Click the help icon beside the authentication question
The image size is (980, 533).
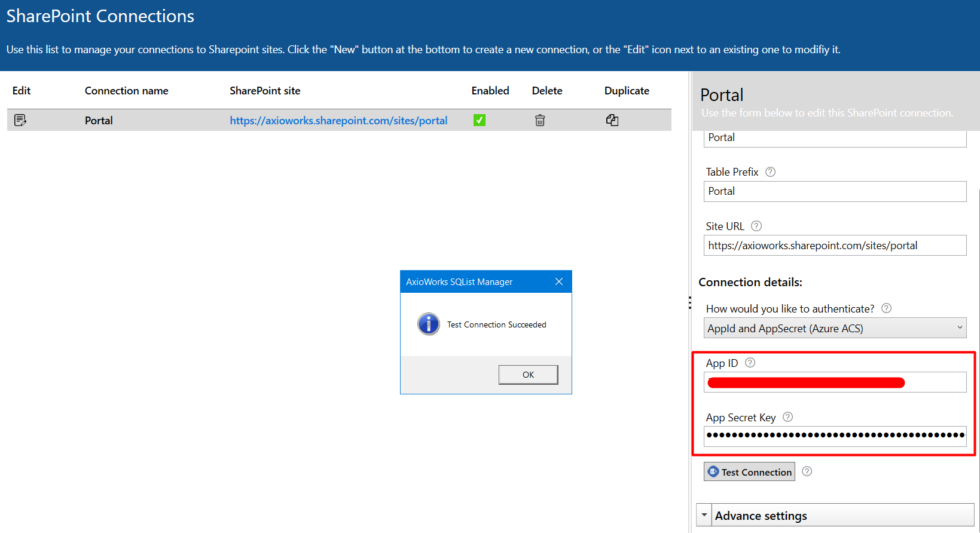click(887, 308)
